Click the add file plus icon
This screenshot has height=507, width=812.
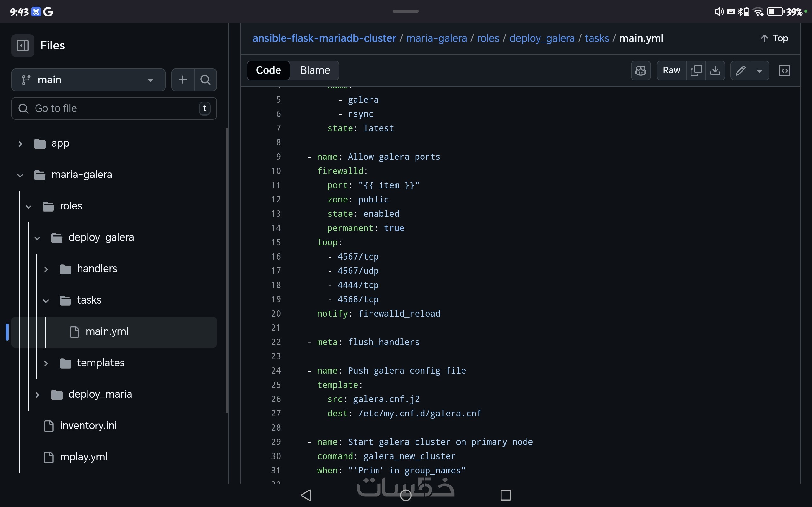(x=182, y=80)
